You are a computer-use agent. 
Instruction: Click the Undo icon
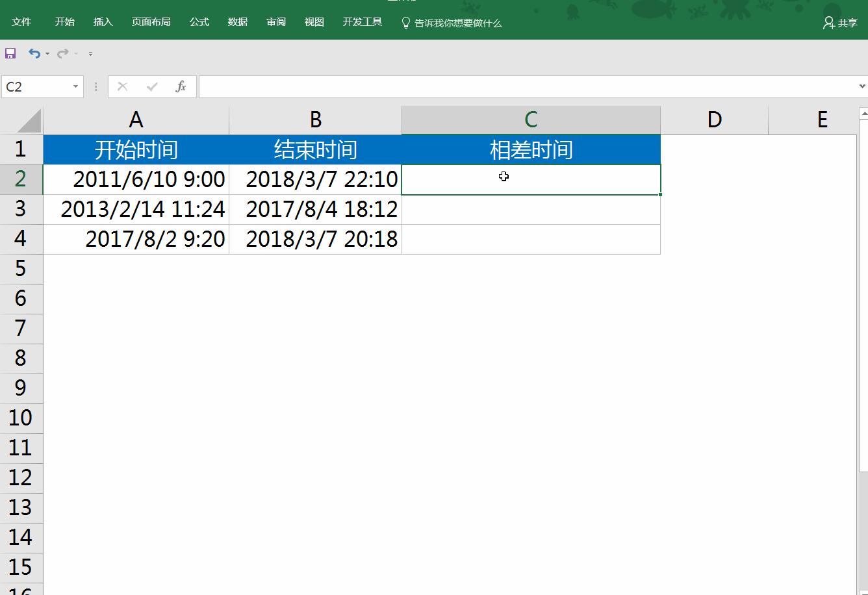click(34, 53)
